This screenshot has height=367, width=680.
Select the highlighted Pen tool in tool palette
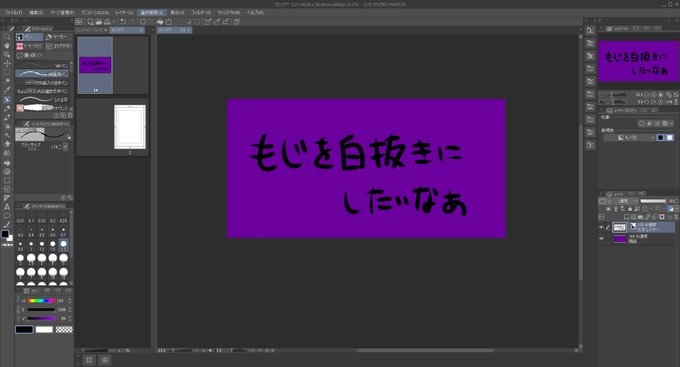(x=7, y=99)
